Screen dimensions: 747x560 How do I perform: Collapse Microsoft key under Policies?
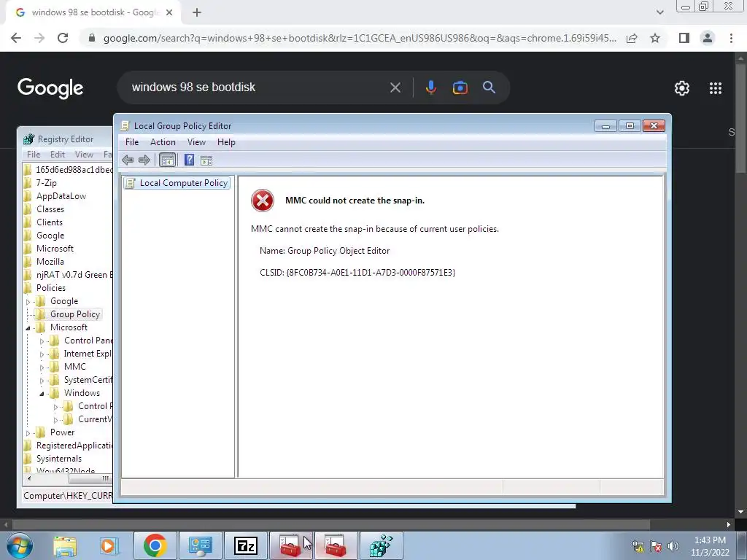tap(28, 327)
